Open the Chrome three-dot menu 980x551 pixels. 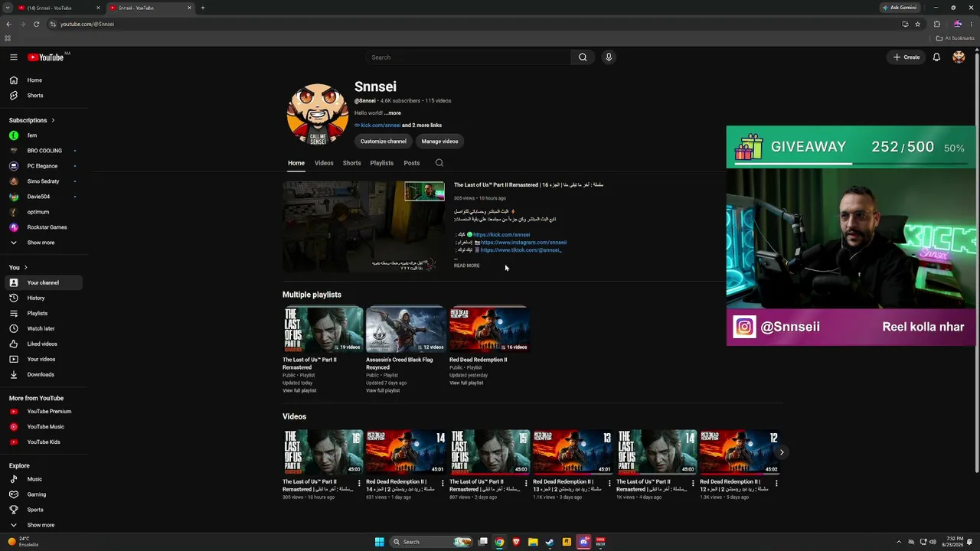(971, 24)
